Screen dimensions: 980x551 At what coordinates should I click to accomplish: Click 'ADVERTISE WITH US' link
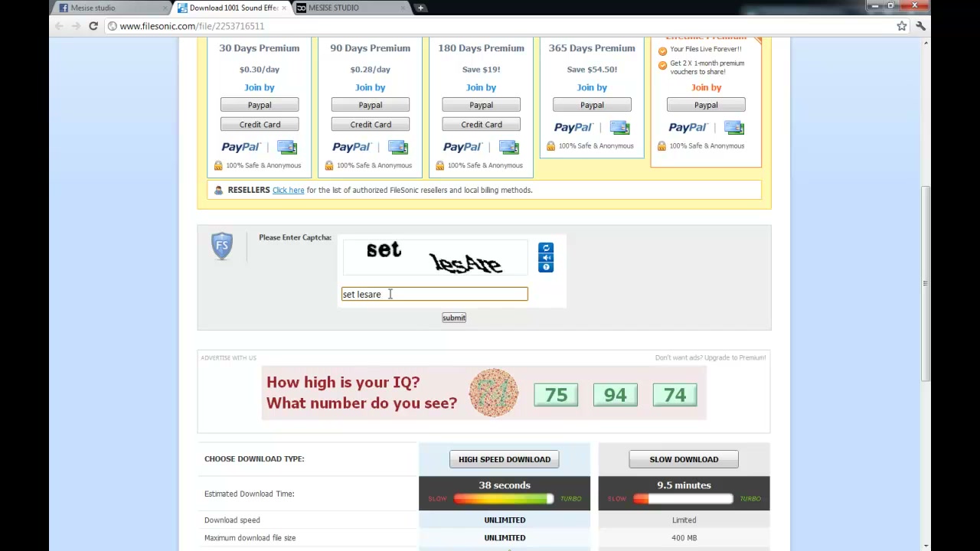click(x=228, y=357)
